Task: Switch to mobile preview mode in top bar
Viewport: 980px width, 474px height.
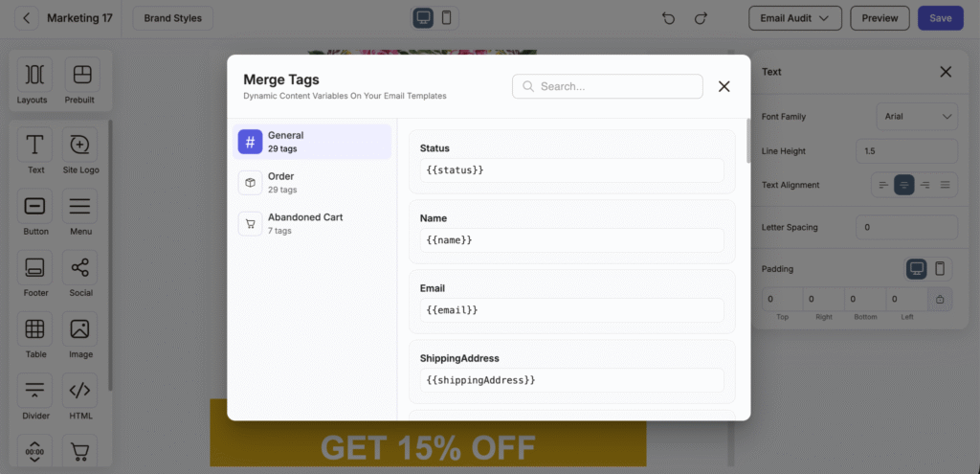Action: [446, 18]
